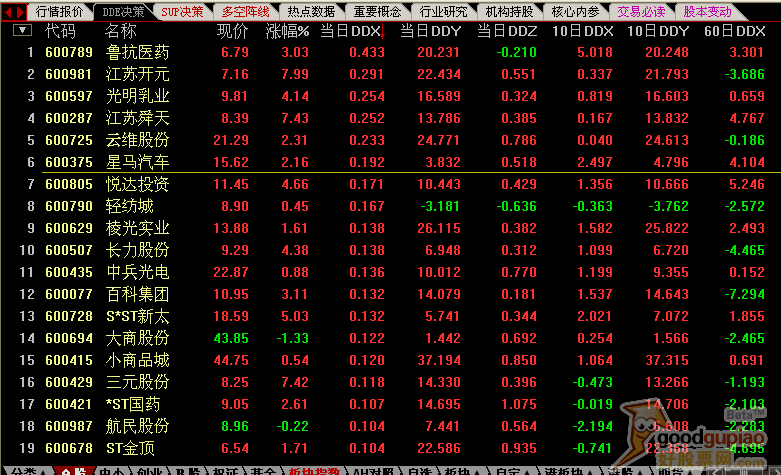Open the 重要概念 tab
This screenshot has height=475, width=781.
click(x=377, y=11)
